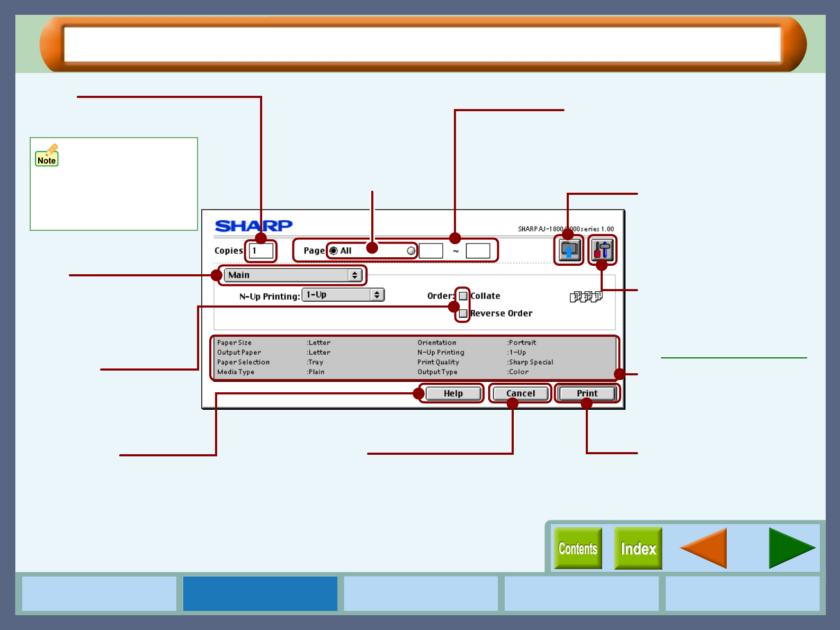Open the Main settings panel dropdown
Viewport: 840px width, 630px height.
(293, 275)
